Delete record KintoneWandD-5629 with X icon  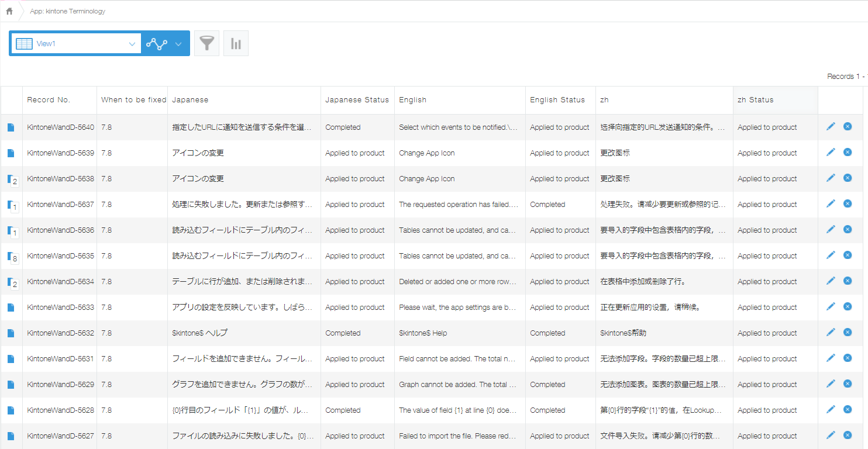848,384
